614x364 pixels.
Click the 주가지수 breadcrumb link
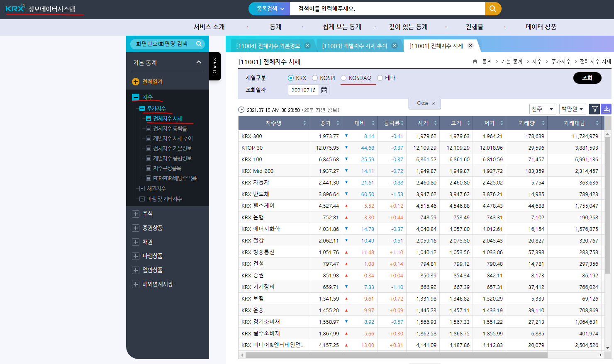click(x=560, y=61)
